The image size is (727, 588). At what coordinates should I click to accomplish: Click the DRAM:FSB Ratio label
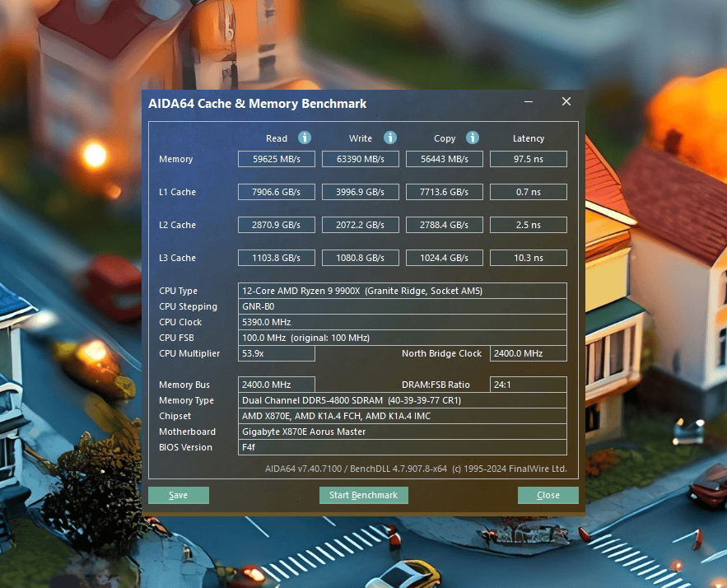436,385
